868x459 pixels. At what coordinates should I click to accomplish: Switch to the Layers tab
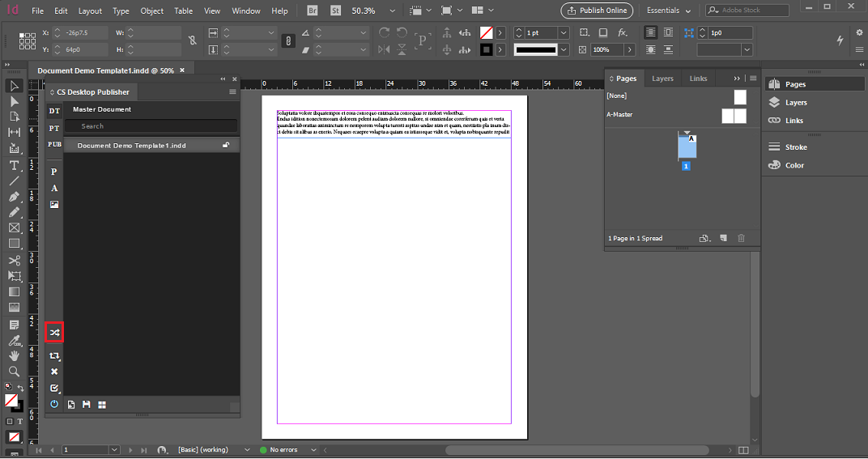(x=662, y=79)
